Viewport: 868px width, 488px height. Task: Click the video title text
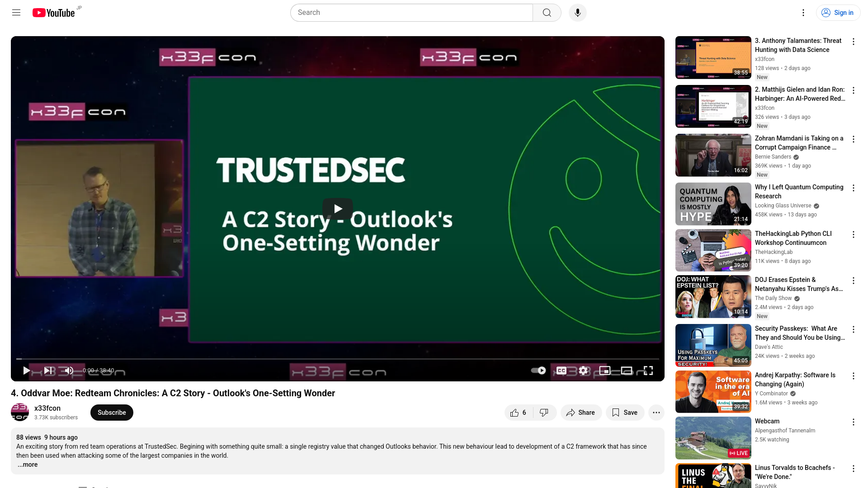[x=173, y=393]
